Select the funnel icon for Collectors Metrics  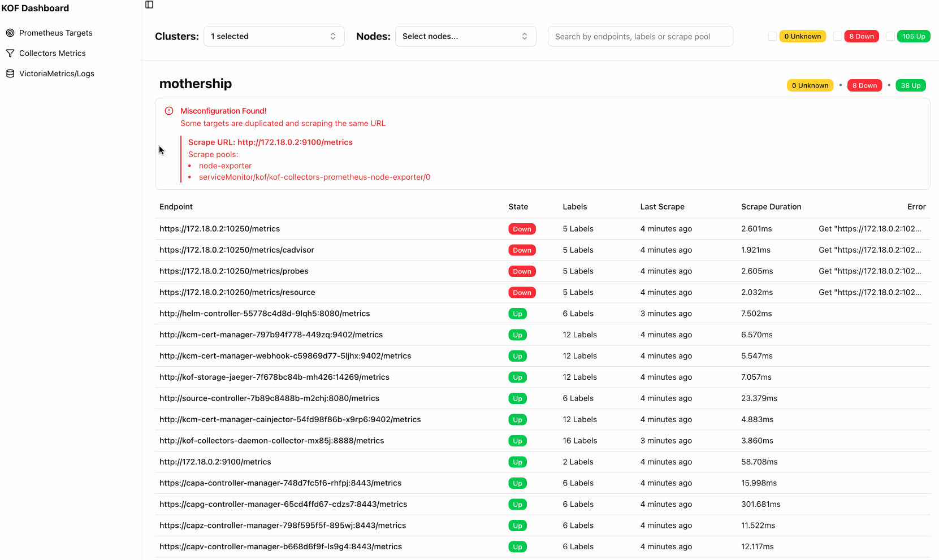click(x=10, y=53)
